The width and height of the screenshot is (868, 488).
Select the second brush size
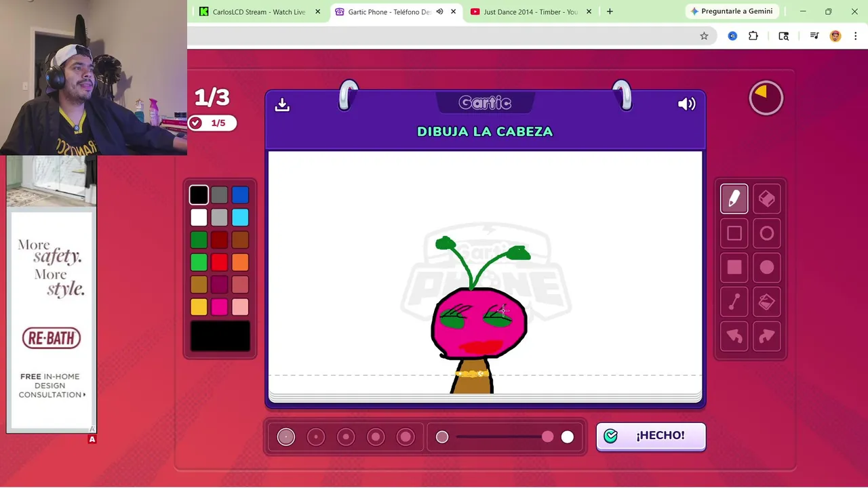316,437
